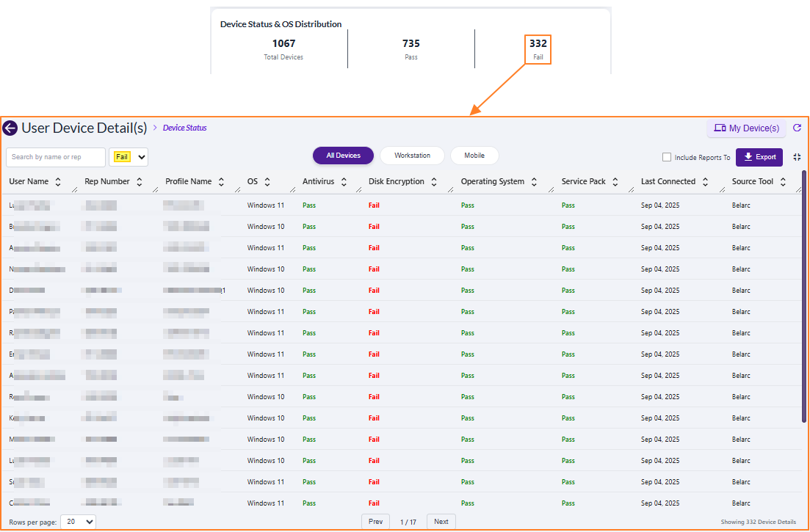The height and width of the screenshot is (532, 810).
Task: Focus the Search by name or rep field
Action: [x=56, y=157]
